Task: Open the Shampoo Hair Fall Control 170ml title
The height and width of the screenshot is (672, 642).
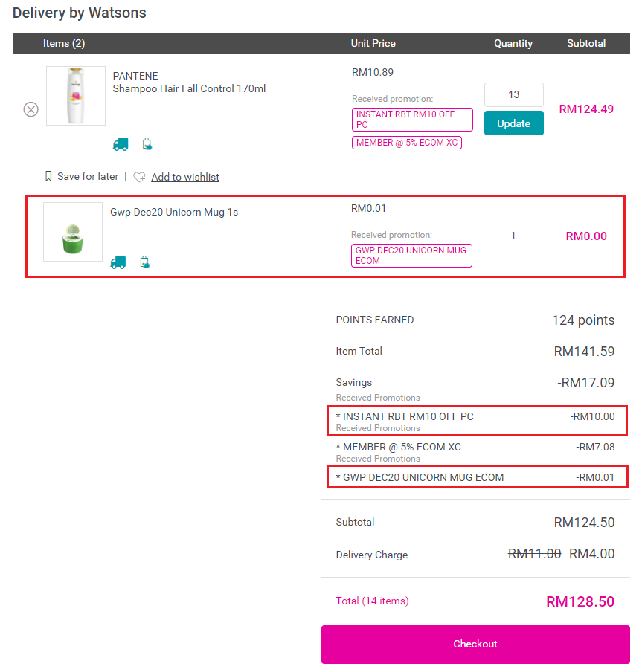Action: tap(189, 89)
